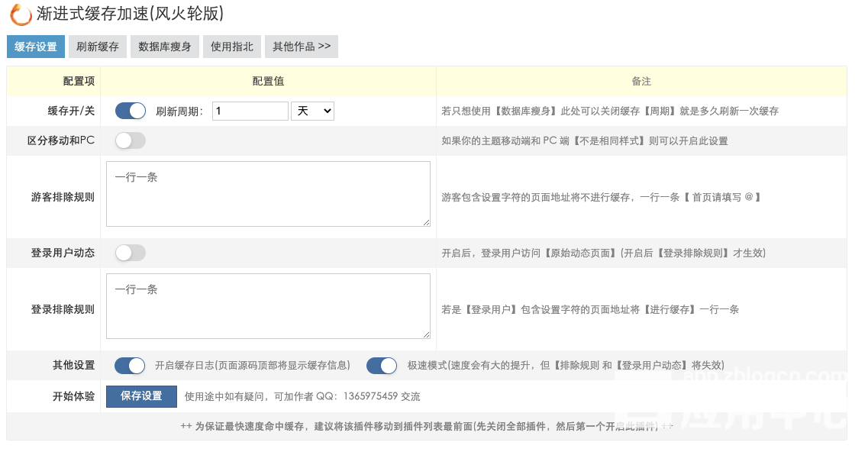Focus the 登录排除规则 text area

268,306
